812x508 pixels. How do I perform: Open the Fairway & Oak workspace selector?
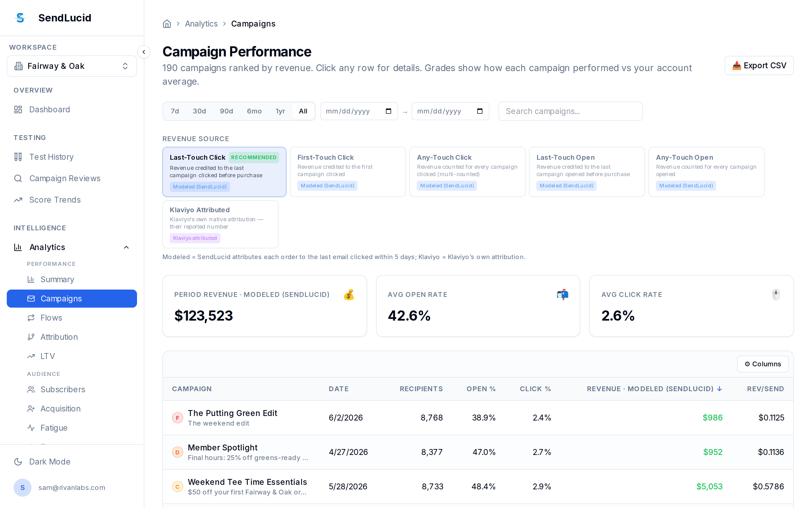pos(72,66)
